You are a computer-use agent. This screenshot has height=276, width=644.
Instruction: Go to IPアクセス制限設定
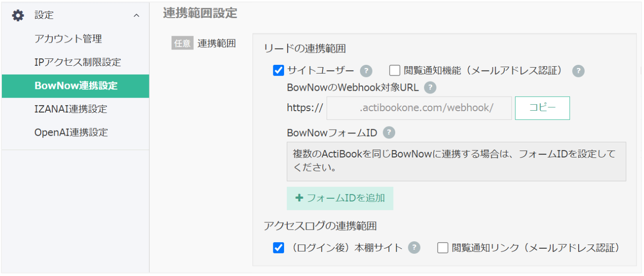[x=77, y=62]
